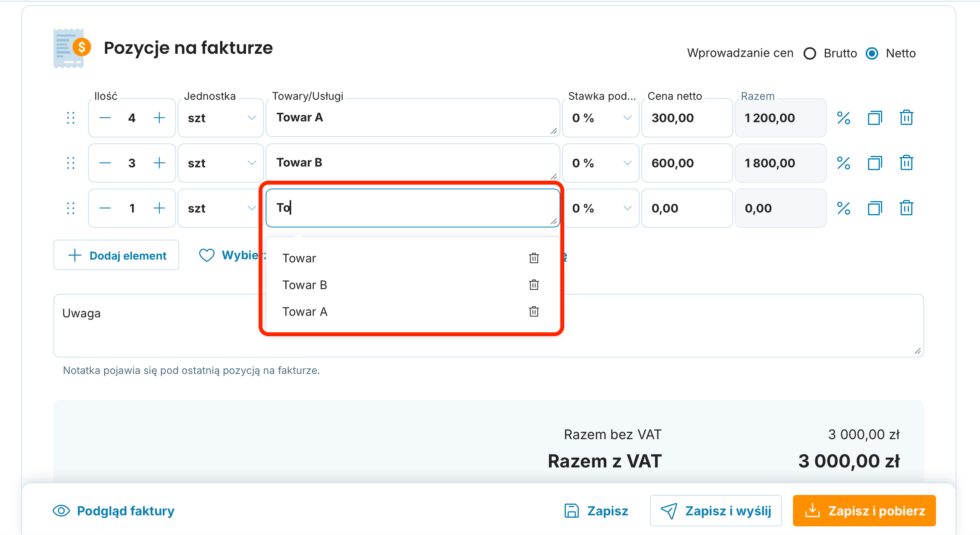Click the Zapisz button
Image resolution: width=980 pixels, height=535 pixels.
point(596,511)
